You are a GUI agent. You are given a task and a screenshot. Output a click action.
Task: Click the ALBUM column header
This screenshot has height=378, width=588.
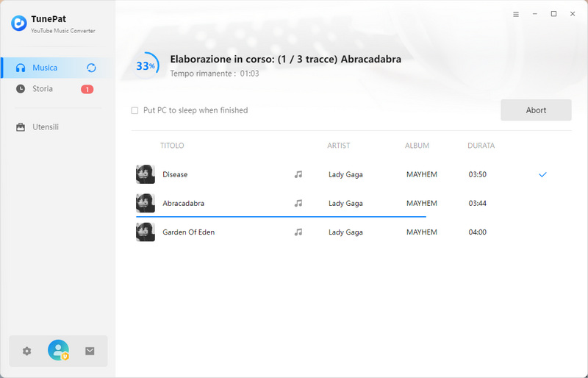[x=417, y=146]
